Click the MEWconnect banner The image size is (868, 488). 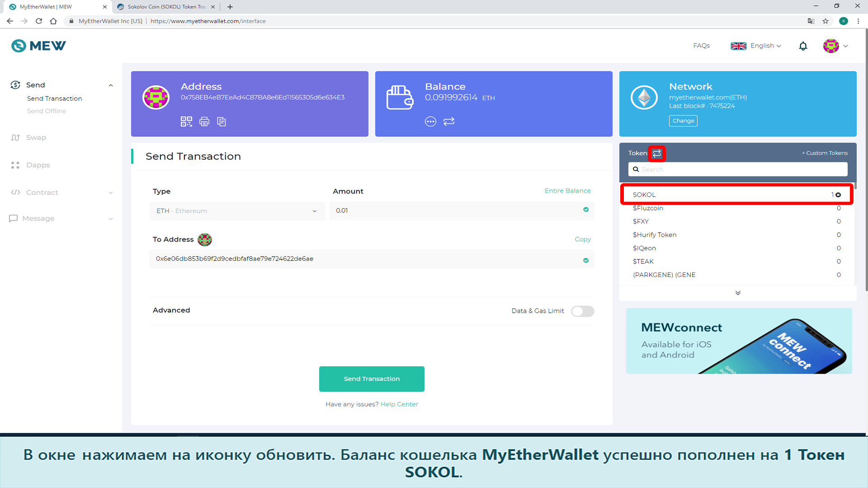739,341
